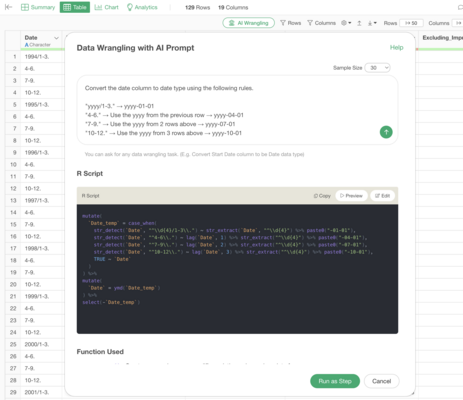The width and height of the screenshot is (463, 400).
Task: Open the Chart view tab
Action: 106,7
